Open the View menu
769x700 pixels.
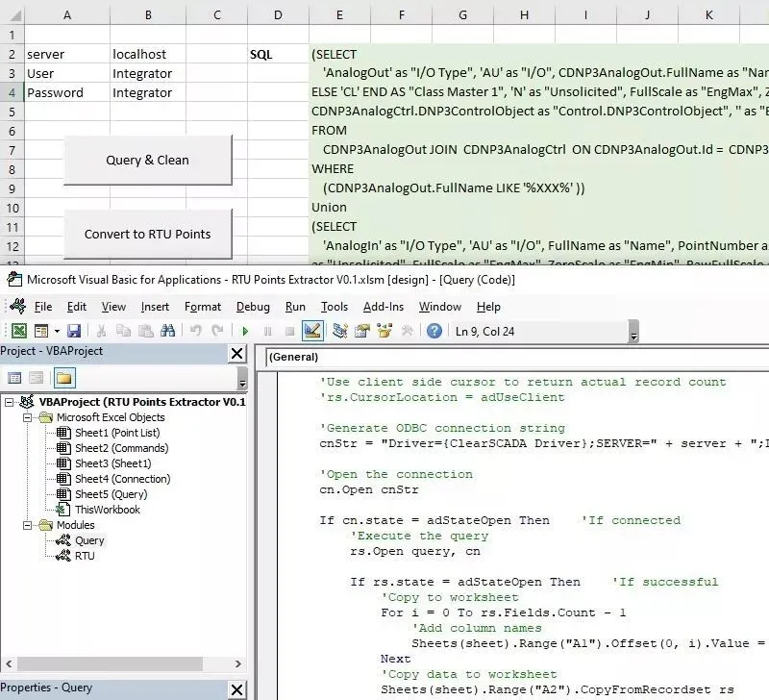tap(113, 307)
